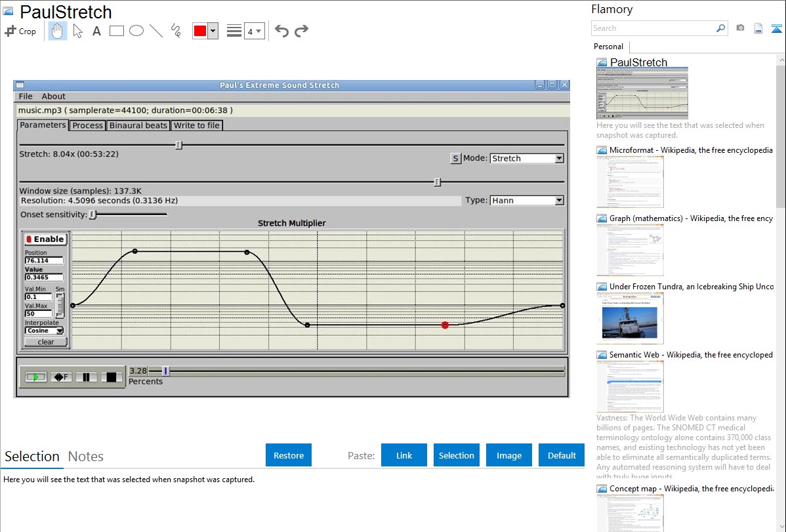
Task: Select the straight line tool
Action: [156, 31]
